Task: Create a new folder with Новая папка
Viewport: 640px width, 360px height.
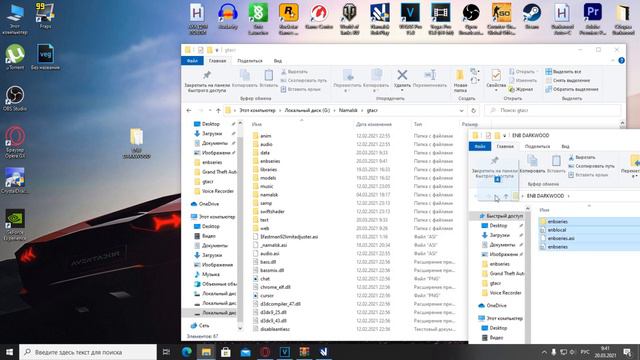Action: click(460, 81)
